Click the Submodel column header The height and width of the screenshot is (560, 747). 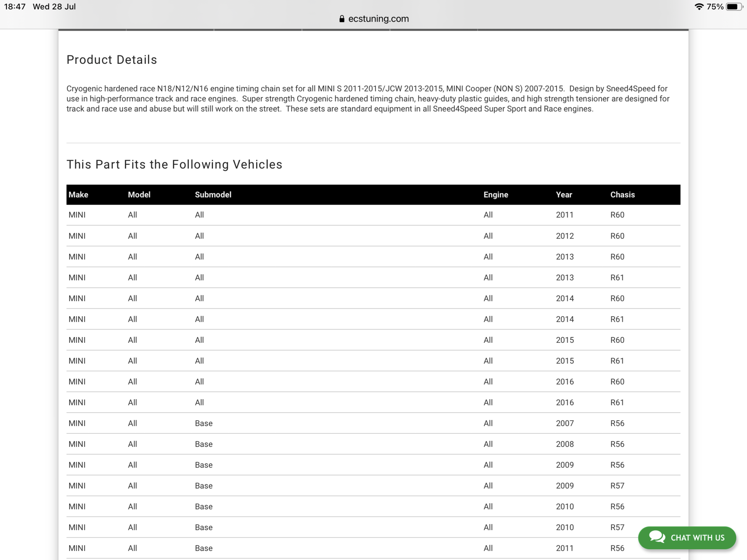point(213,195)
